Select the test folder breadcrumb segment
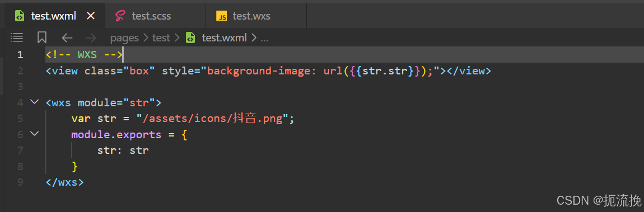644x212 pixels. coord(161,38)
